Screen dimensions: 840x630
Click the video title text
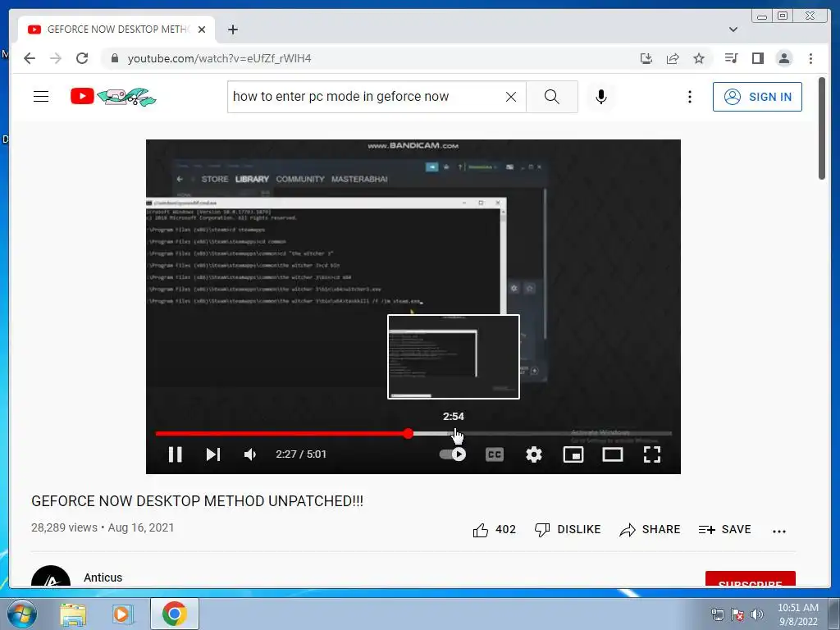point(197,501)
